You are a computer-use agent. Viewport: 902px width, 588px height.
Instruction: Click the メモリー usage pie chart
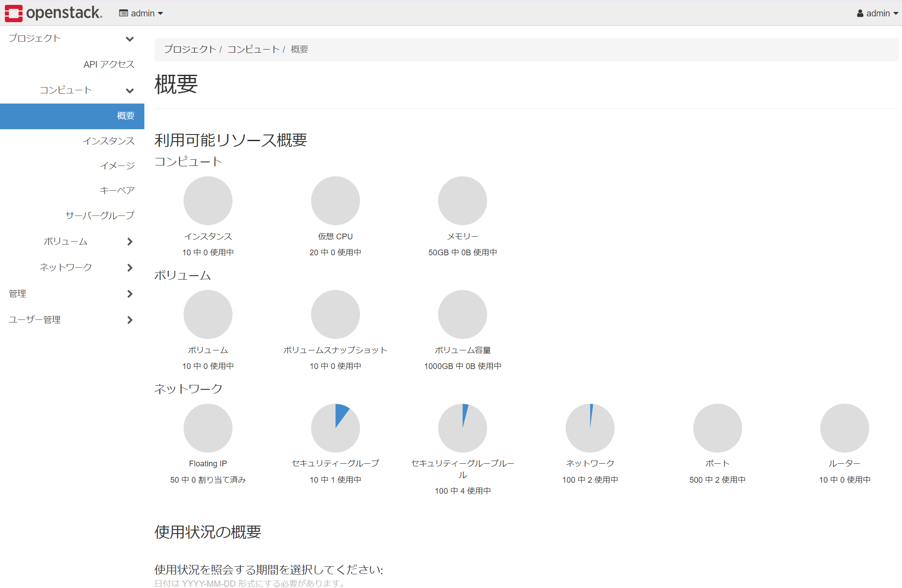tap(462, 200)
